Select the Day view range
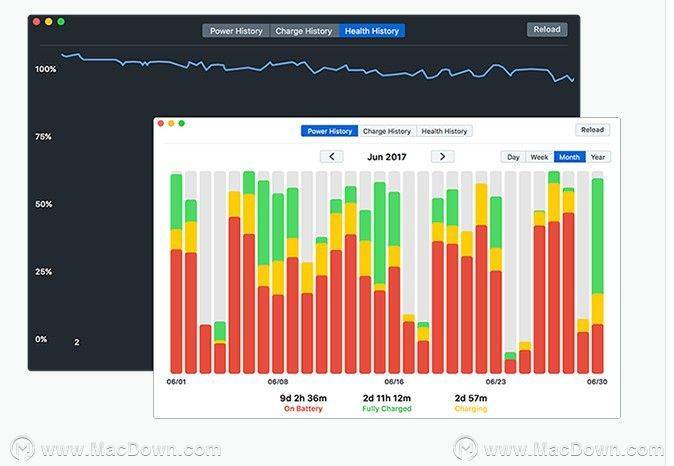Image resolution: width=674 pixels, height=466 pixels. click(513, 157)
